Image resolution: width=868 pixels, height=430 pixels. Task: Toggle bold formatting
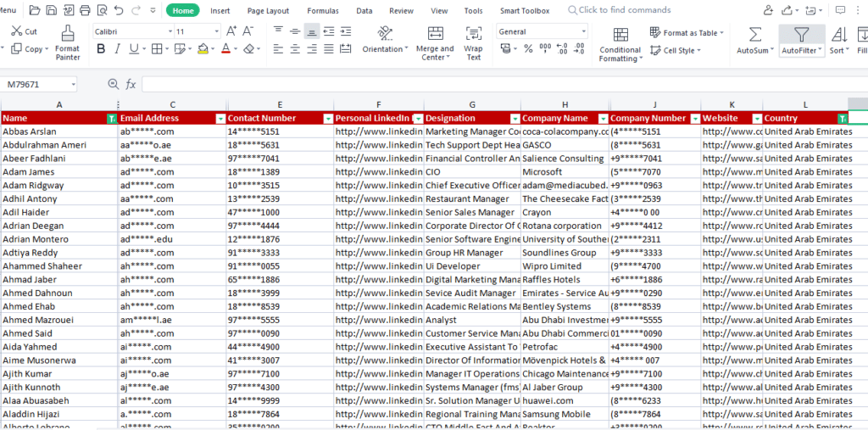(x=101, y=49)
